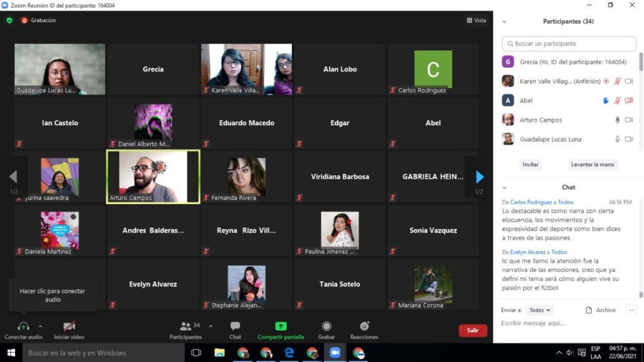Viewport: 644px width, 362px height.
Task: Open the Vista grid layout menu
Action: pos(477,20)
